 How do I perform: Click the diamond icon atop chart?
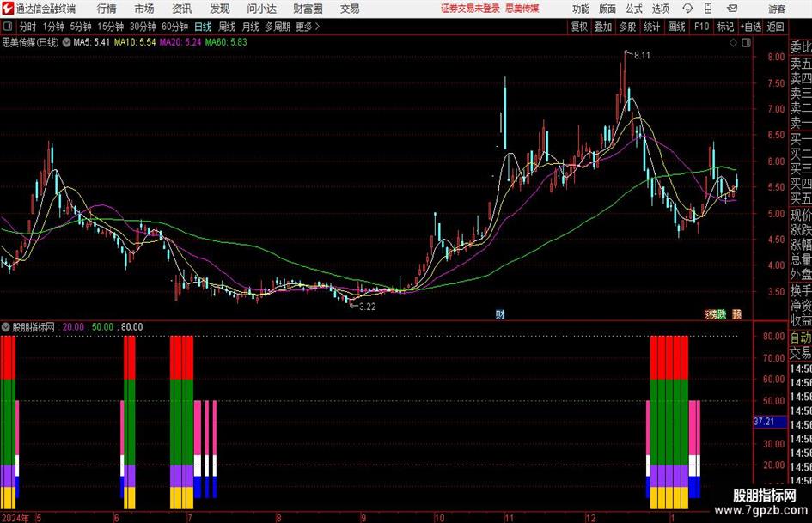(x=733, y=43)
